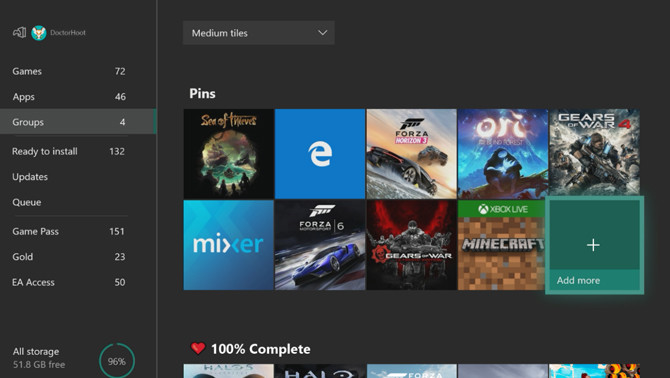Click the Add more button
The image size is (670, 378).
coord(594,245)
